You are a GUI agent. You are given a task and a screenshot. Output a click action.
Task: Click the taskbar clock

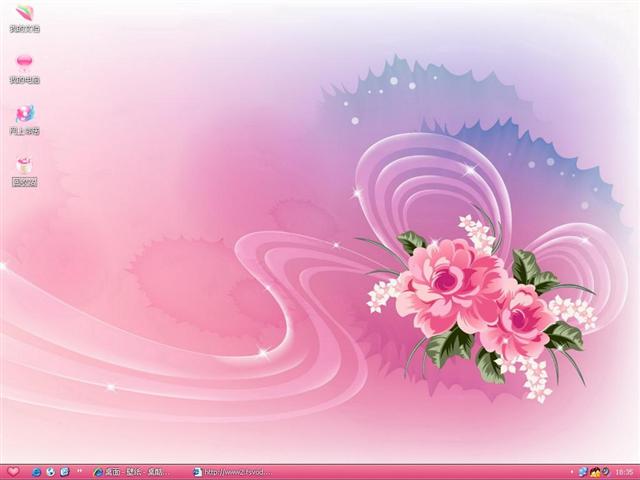(x=624, y=472)
